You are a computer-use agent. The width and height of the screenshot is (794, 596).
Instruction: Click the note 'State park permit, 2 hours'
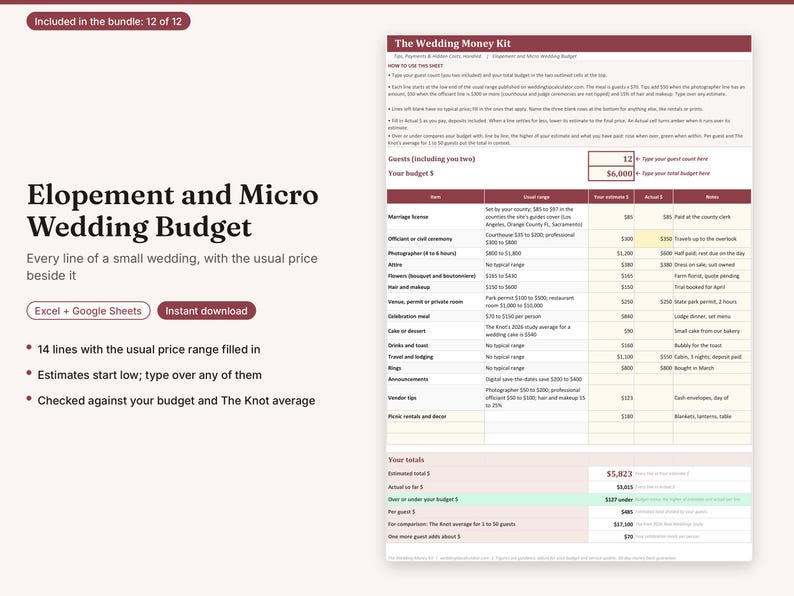(705, 302)
